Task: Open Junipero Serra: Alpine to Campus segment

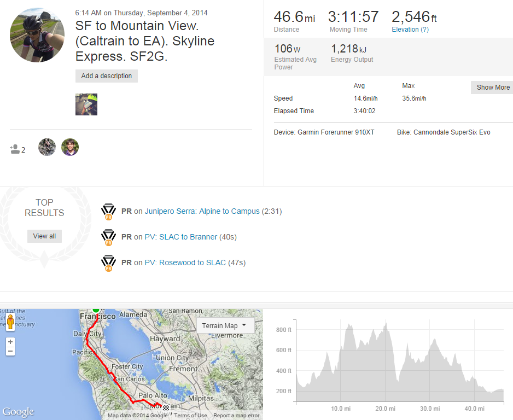Action: pos(202,211)
